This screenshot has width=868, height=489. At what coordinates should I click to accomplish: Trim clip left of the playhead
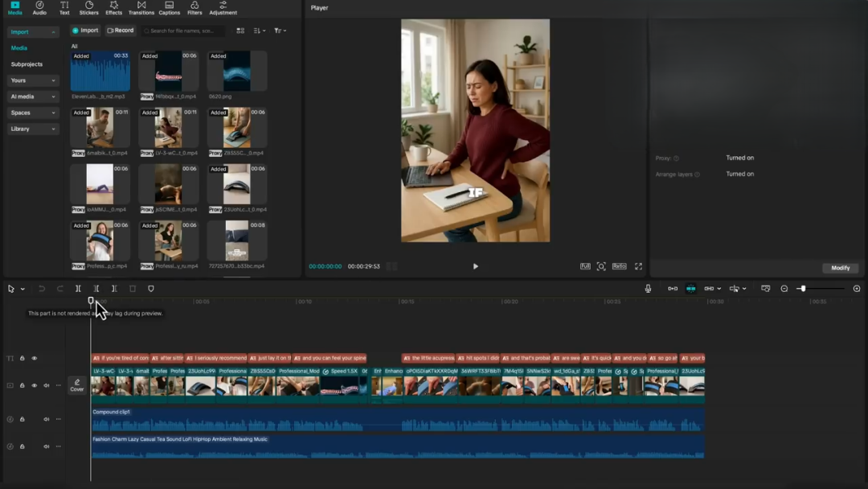click(x=96, y=289)
